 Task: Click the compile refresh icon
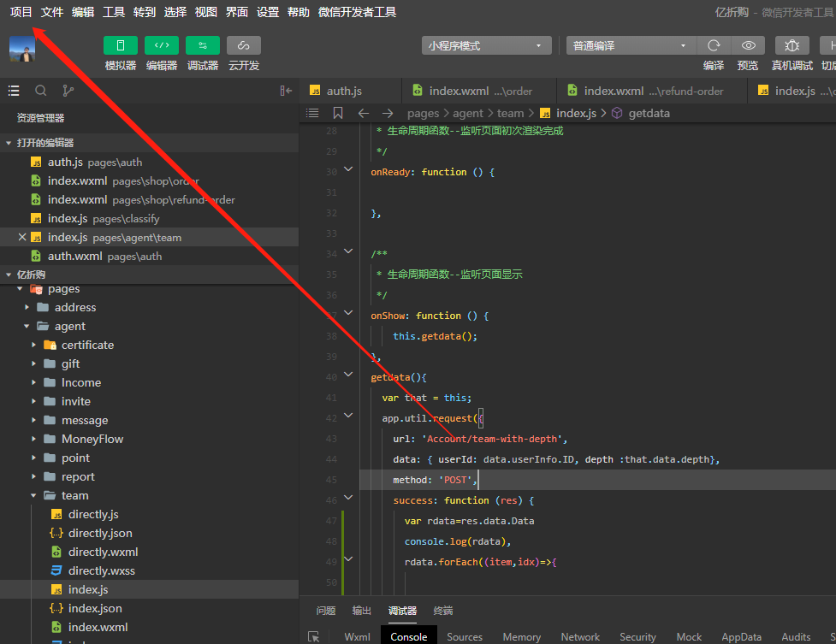pos(714,45)
